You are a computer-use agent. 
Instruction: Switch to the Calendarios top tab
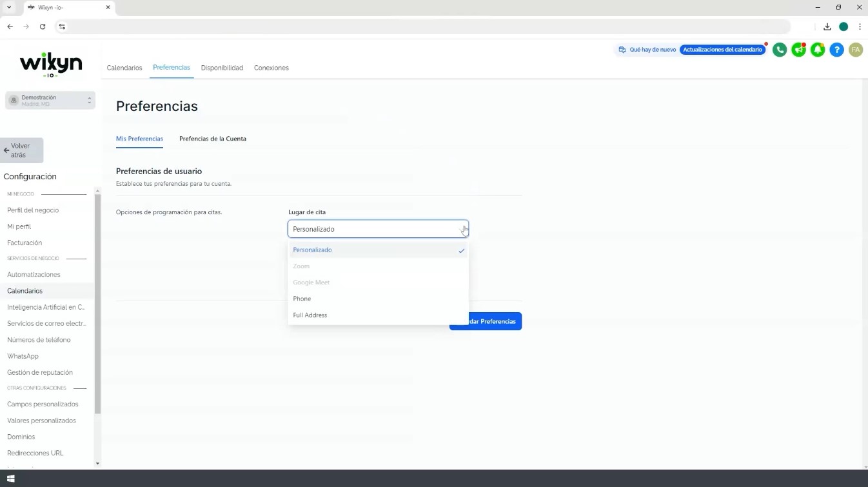[x=124, y=68]
